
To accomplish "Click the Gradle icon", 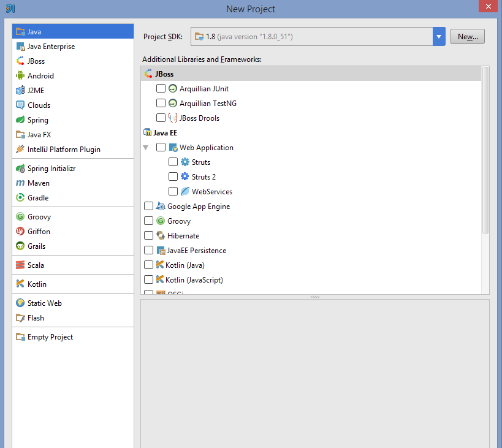I will click(x=20, y=198).
